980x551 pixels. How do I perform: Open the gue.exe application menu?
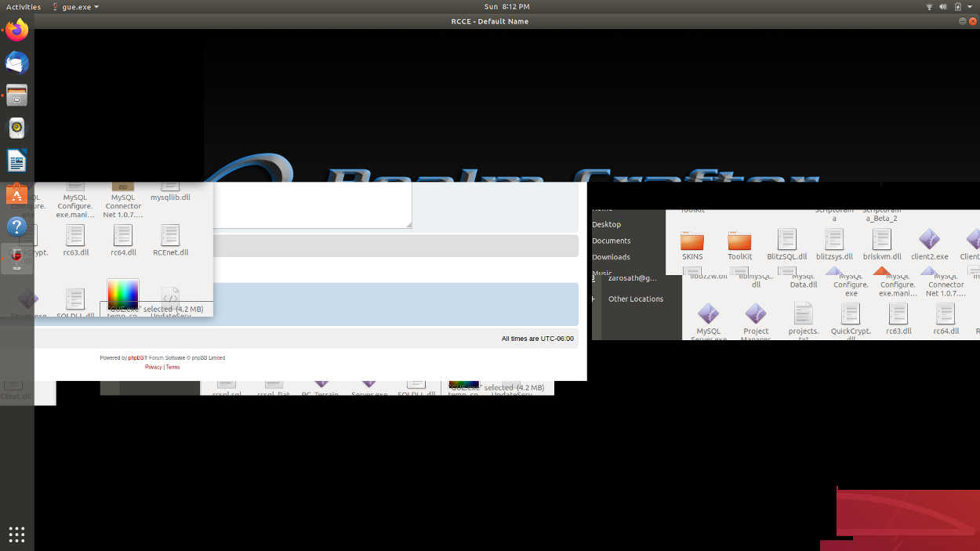[75, 6]
